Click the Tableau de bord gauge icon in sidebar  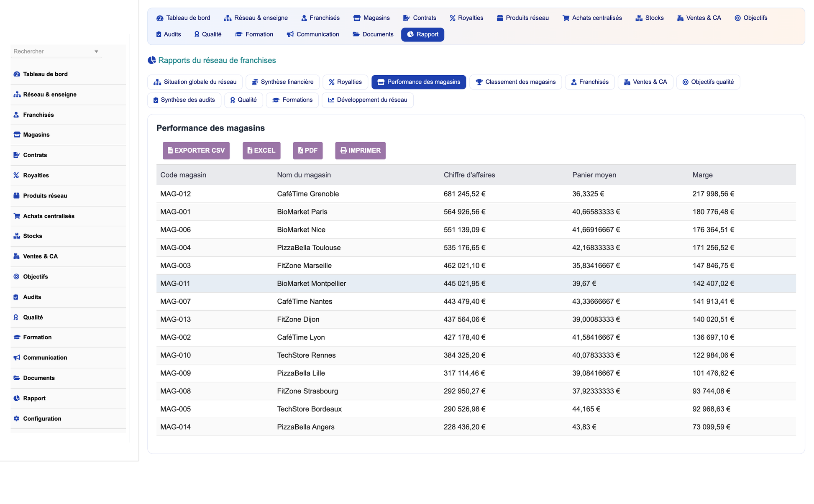tap(17, 74)
